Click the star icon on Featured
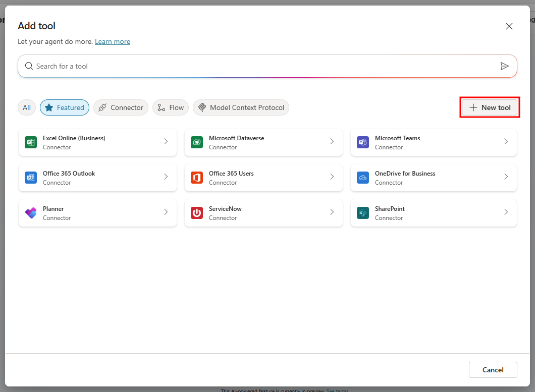 [x=49, y=107]
